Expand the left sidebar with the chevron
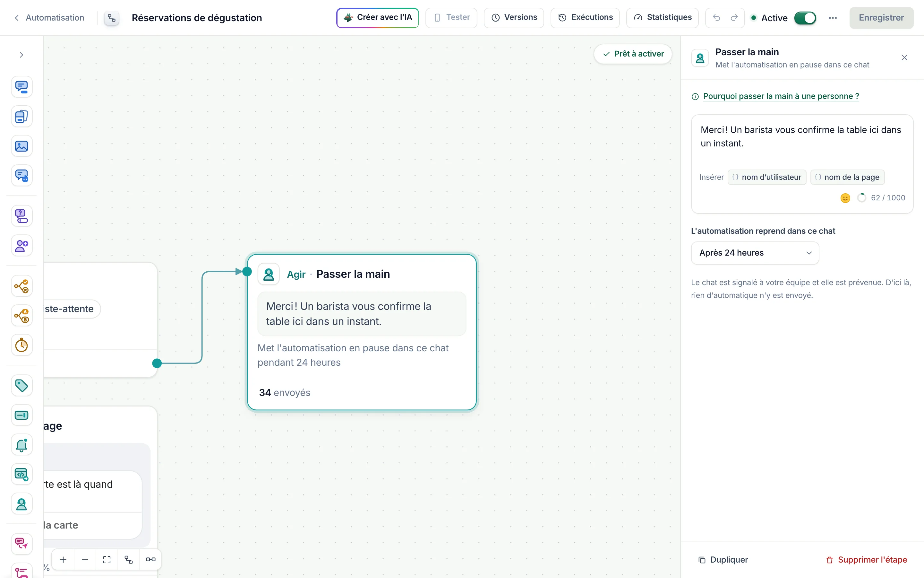 (21, 55)
